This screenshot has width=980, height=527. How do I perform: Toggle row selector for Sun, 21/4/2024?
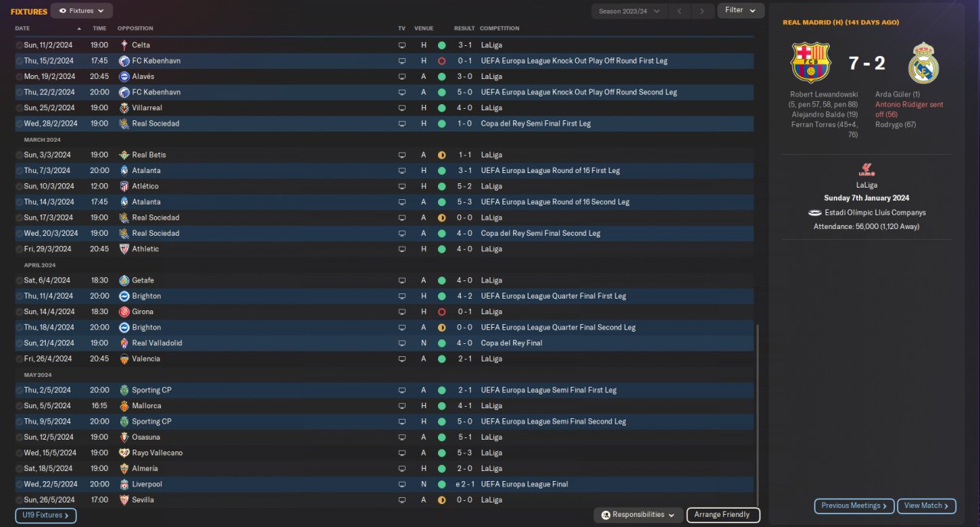coord(19,343)
